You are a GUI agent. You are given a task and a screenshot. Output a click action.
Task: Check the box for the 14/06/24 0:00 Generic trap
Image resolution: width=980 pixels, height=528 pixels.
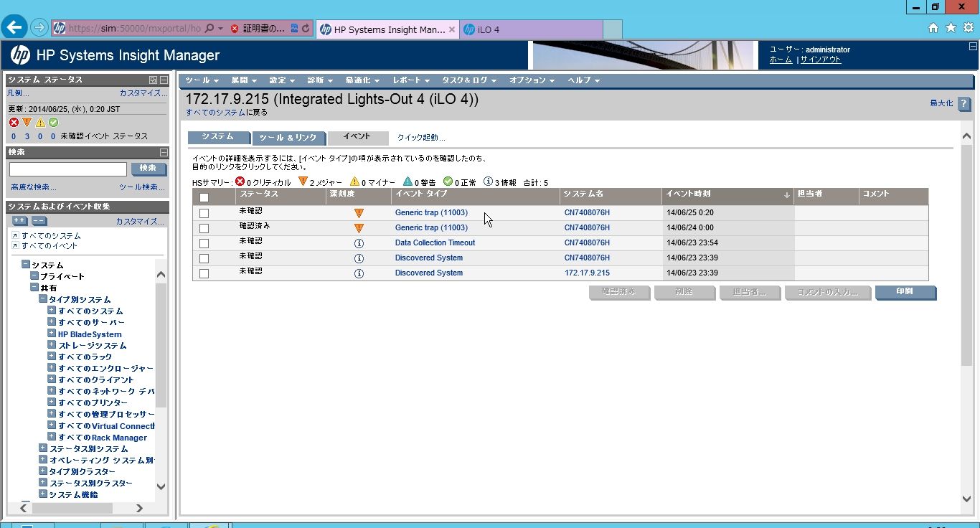click(x=204, y=228)
